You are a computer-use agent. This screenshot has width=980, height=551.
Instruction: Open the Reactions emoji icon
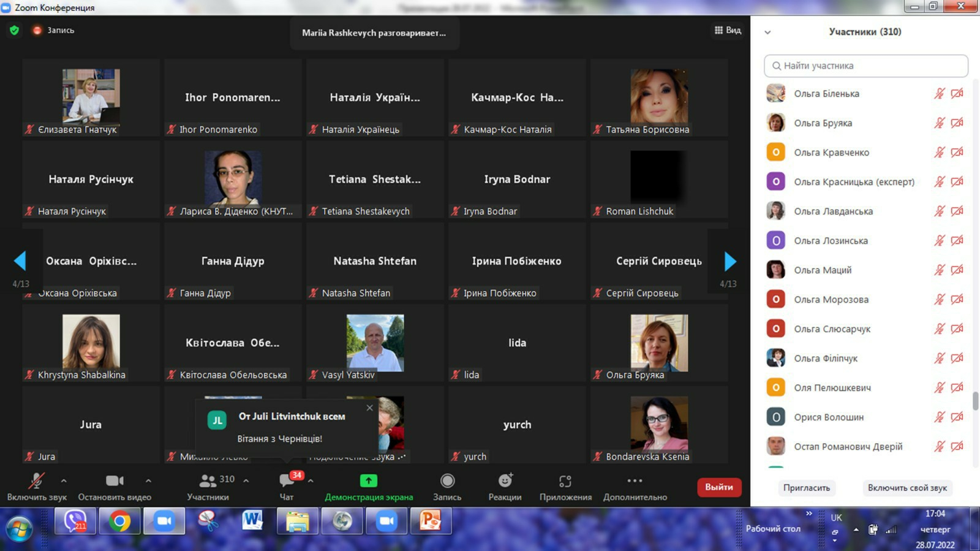pos(505,481)
